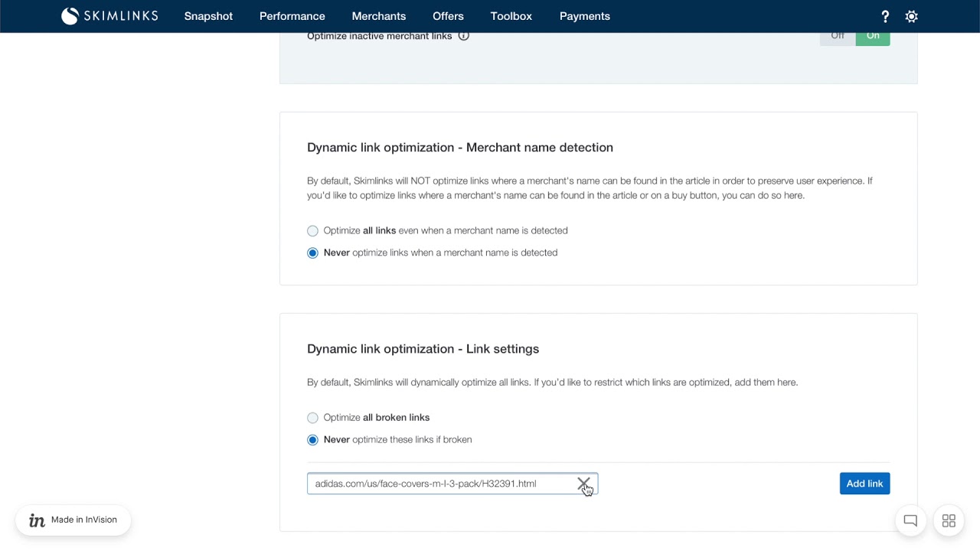Select Never optimize links when merchant name detected
The width and height of the screenshot is (980, 551).
point(312,253)
